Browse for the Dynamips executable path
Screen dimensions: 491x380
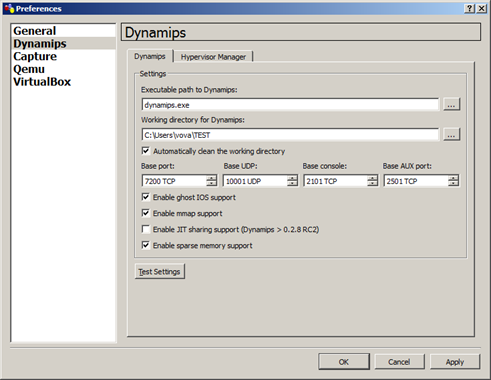pyautogui.click(x=451, y=104)
